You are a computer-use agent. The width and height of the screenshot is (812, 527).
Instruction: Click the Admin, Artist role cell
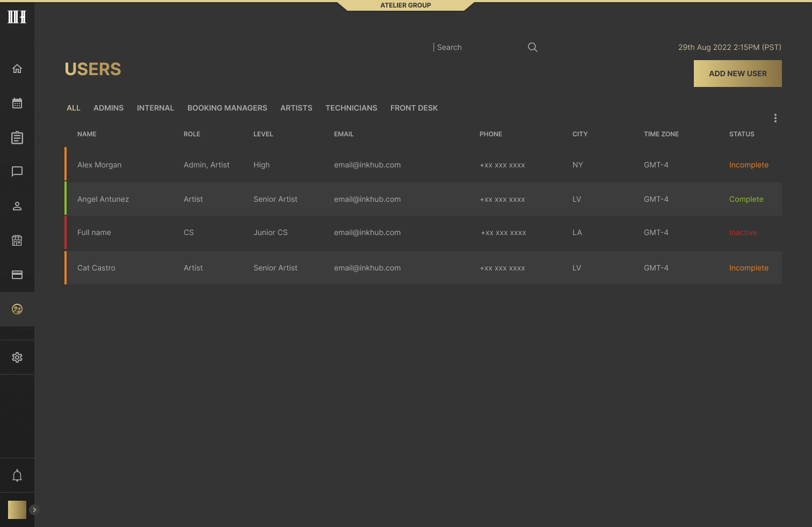click(x=206, y=165)
